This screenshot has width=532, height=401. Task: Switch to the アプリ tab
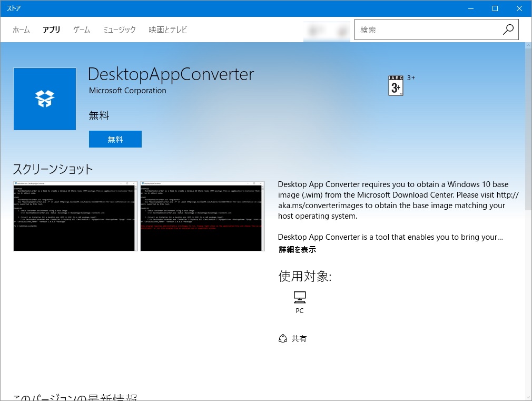pos(51,30)
